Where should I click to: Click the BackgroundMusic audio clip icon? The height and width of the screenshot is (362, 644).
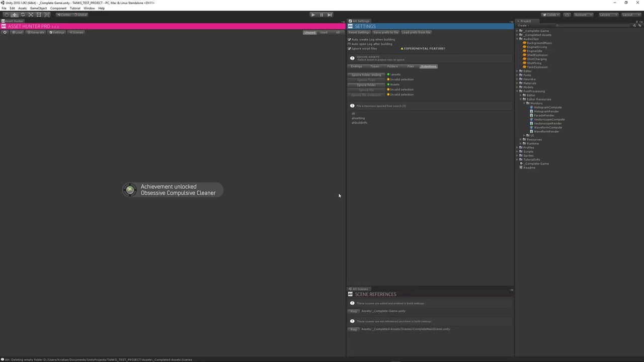524,43
